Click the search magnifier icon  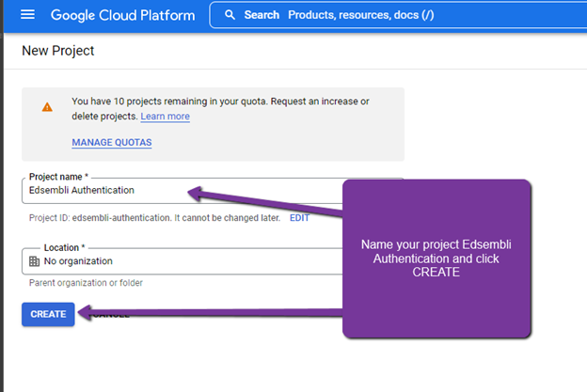pos(230,15)
